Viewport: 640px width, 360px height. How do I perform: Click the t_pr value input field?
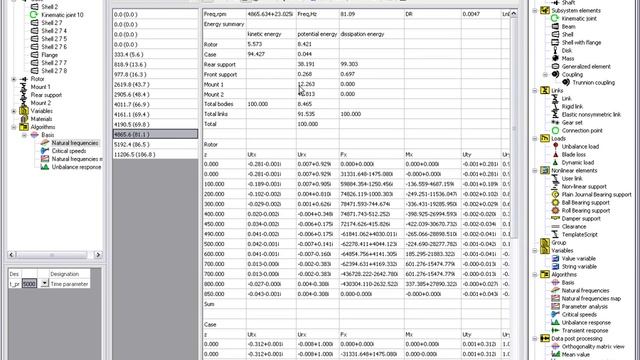coord(29,284)
